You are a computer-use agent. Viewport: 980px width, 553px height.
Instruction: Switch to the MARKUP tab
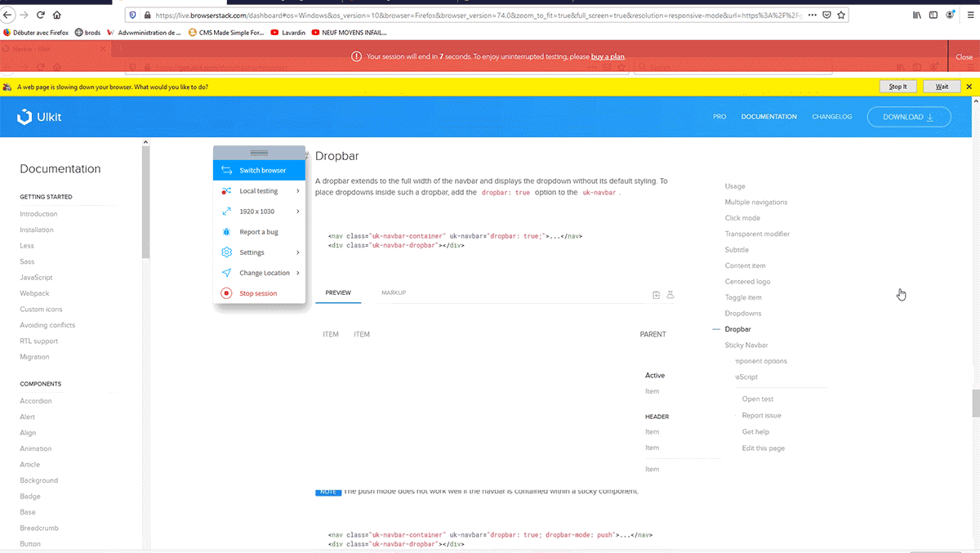[394, 292]
